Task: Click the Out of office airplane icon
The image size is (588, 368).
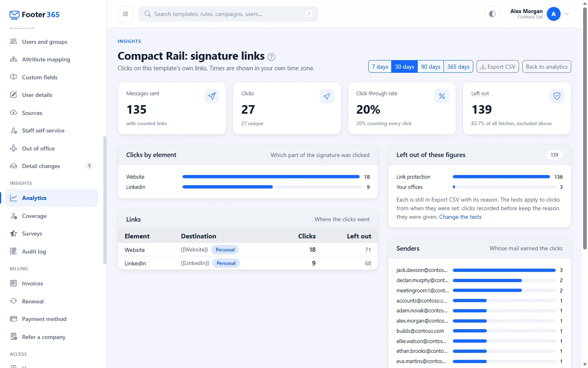Action: click(13, 148)
